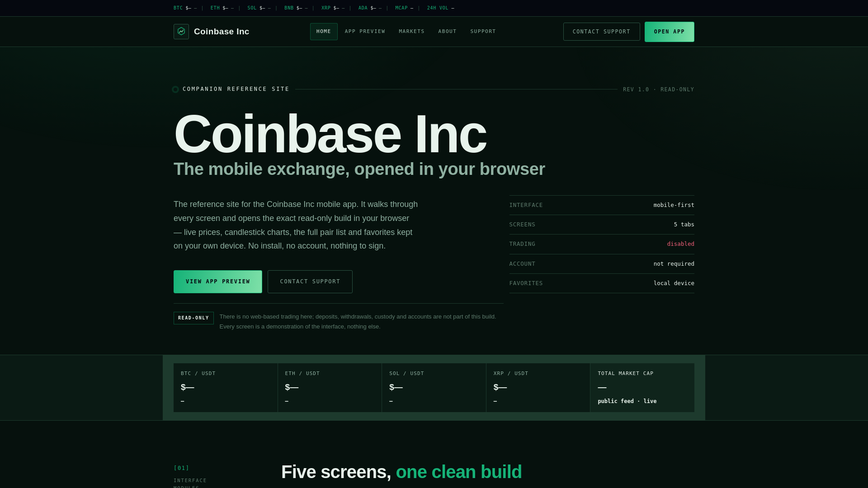Screen dimensions: 868x488
Task: Go to App Preview nav link
Action: pyautogui.click(x=365, y=32)
